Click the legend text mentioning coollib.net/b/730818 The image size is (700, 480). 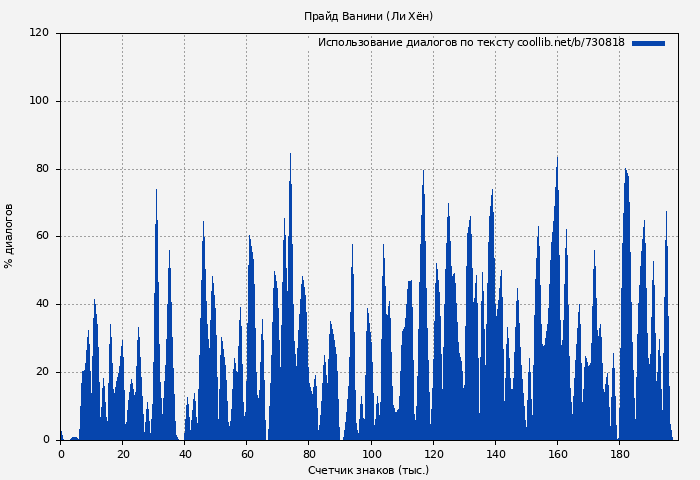click(471, 43)
